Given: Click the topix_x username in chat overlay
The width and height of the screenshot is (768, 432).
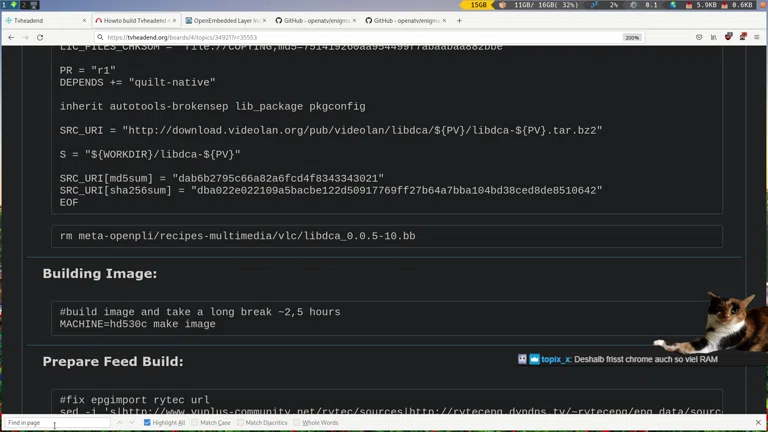Looking at the screenshot, I should 555,359.
